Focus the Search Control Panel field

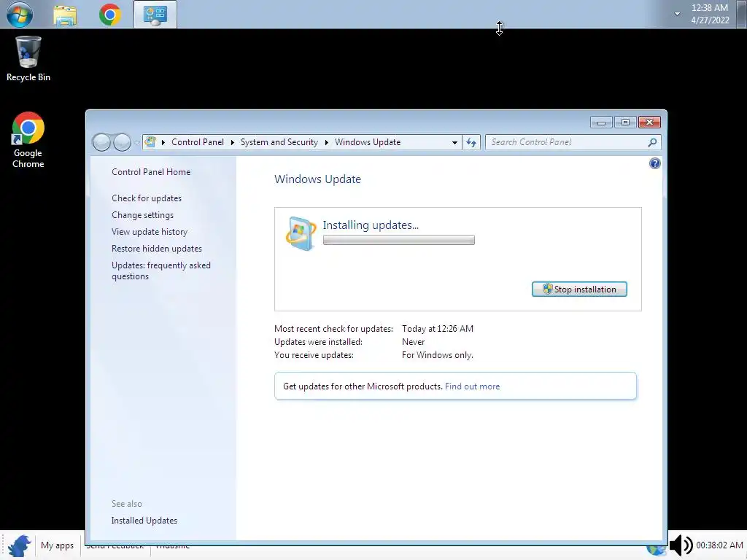coord(568,142)
